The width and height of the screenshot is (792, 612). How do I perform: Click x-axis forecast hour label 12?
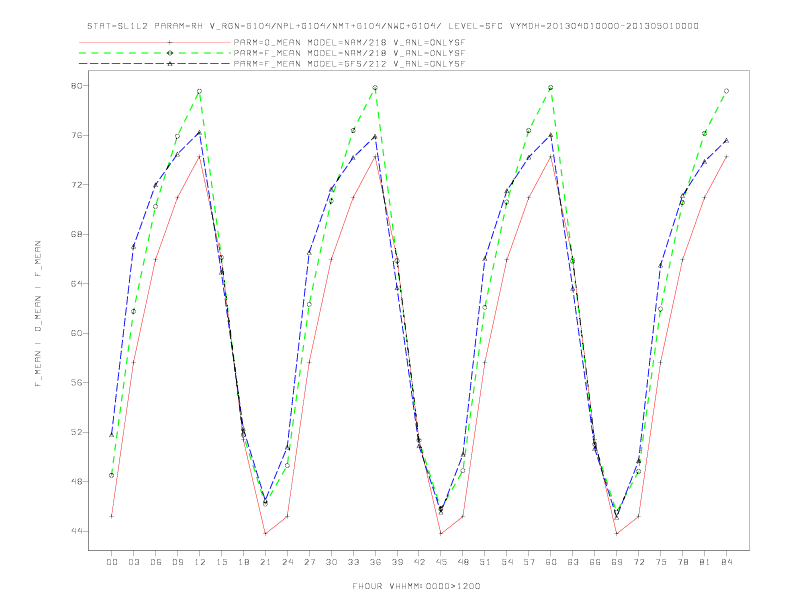tap(200, 562)
